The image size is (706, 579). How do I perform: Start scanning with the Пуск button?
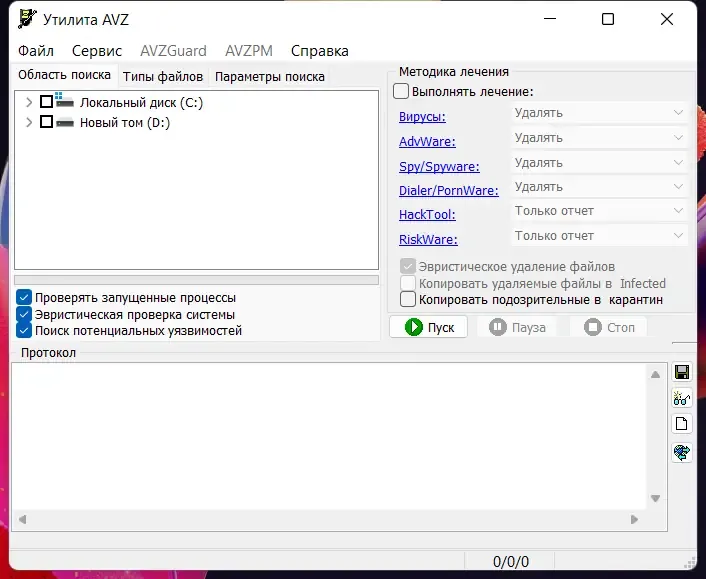click(x=429, y=327)
